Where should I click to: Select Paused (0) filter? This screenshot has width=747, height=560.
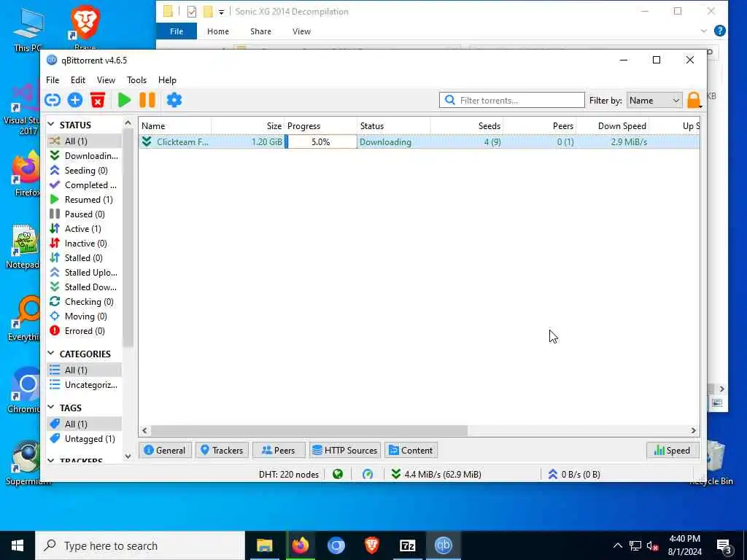pyautogui.click(x=85, y=214)
